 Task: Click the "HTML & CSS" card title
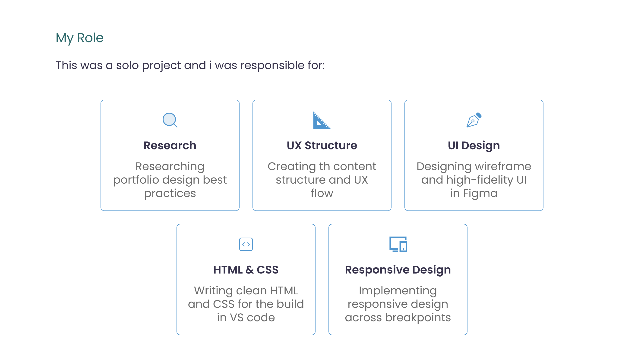246,270
